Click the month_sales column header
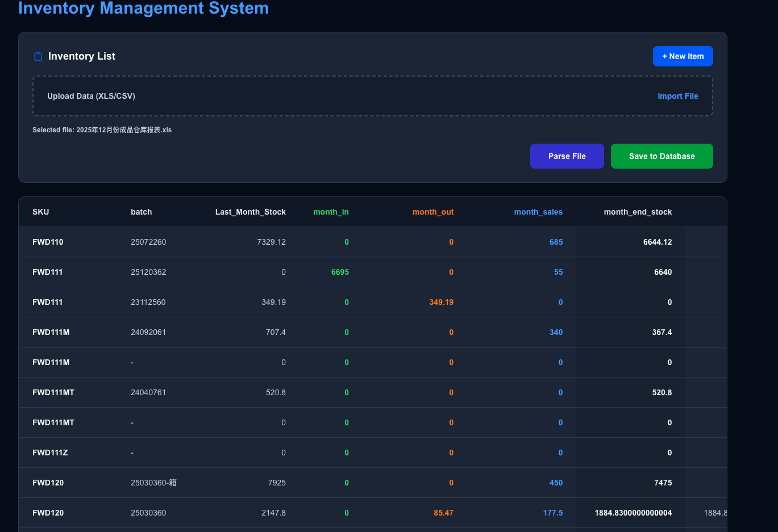778x532 pixels. pyautogui.click(x=538, y=212)
